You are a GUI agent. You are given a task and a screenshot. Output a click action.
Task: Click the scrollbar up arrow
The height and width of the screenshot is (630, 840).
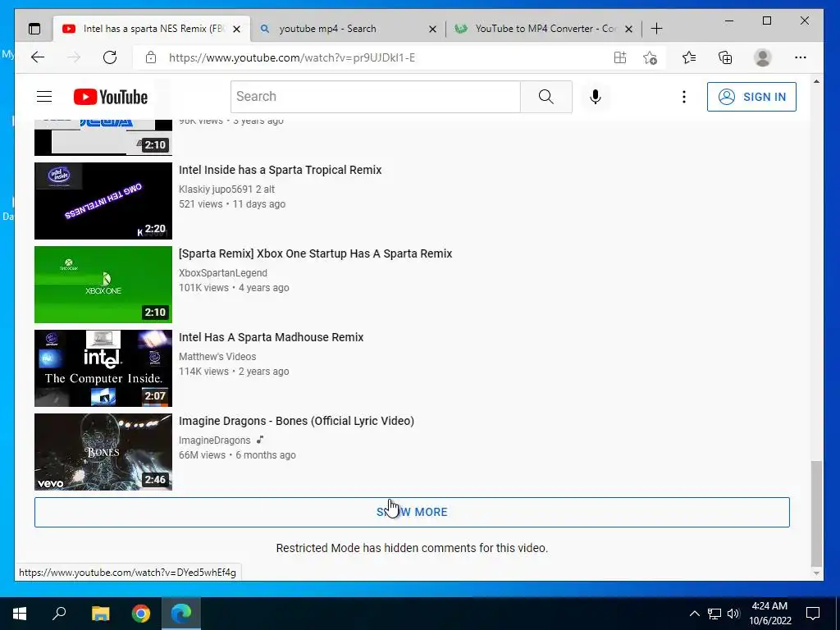[816, 82]
